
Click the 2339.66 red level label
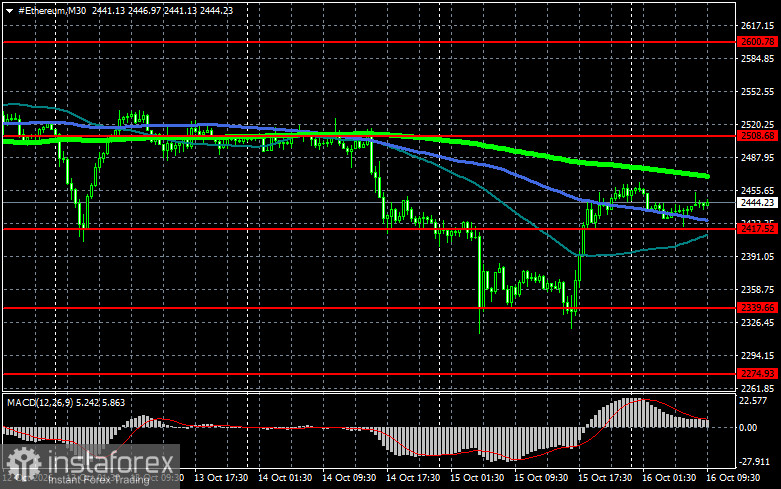(x=758, y=307)
